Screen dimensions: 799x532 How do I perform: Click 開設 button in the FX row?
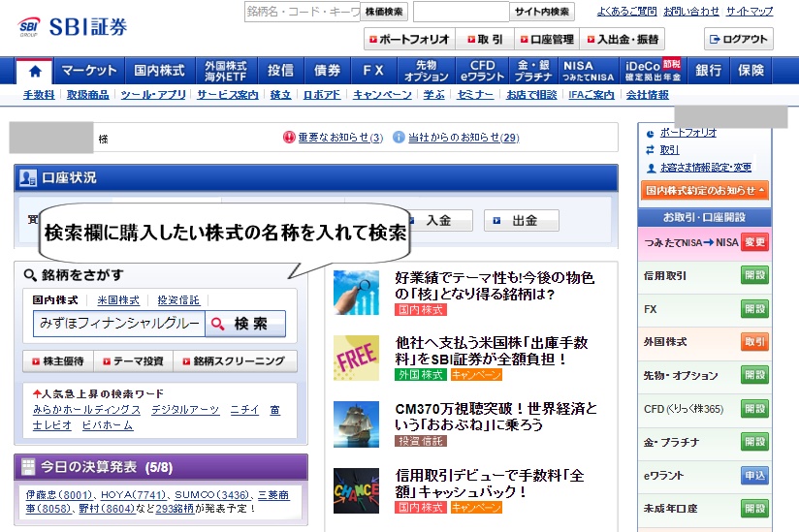[x=754, y=309]
